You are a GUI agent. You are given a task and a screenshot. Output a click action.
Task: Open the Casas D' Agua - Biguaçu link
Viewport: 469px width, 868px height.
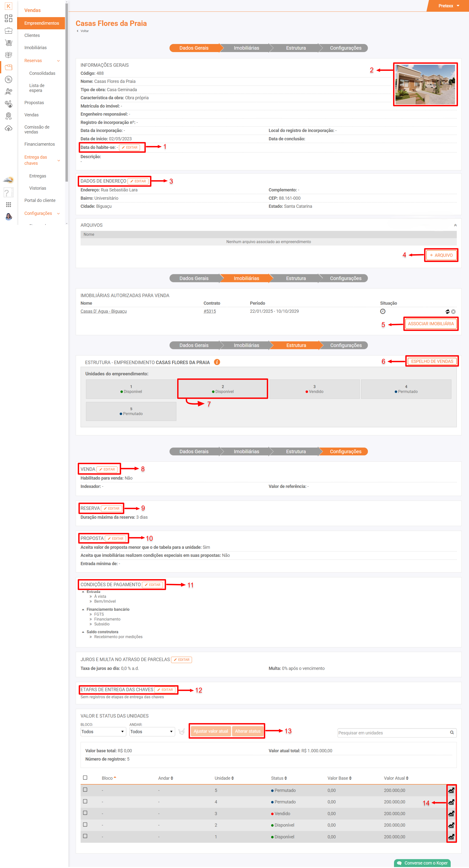coord(103,311)
